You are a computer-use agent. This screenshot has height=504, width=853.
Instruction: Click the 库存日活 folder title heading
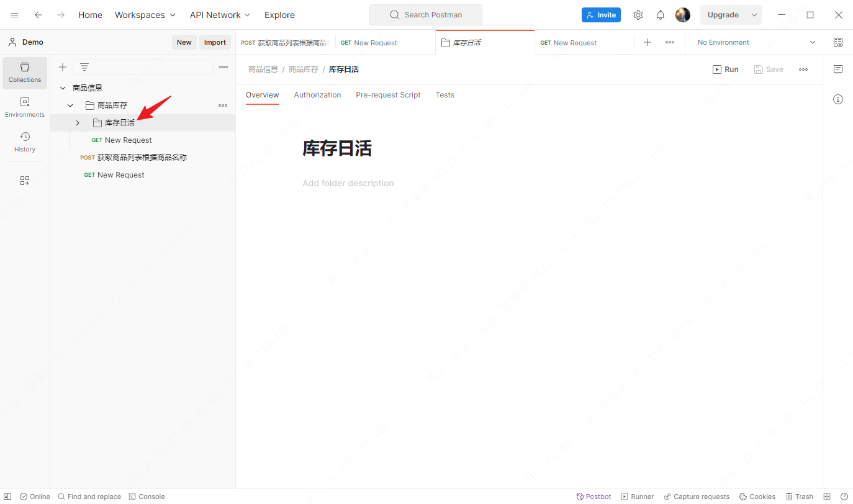337,148
